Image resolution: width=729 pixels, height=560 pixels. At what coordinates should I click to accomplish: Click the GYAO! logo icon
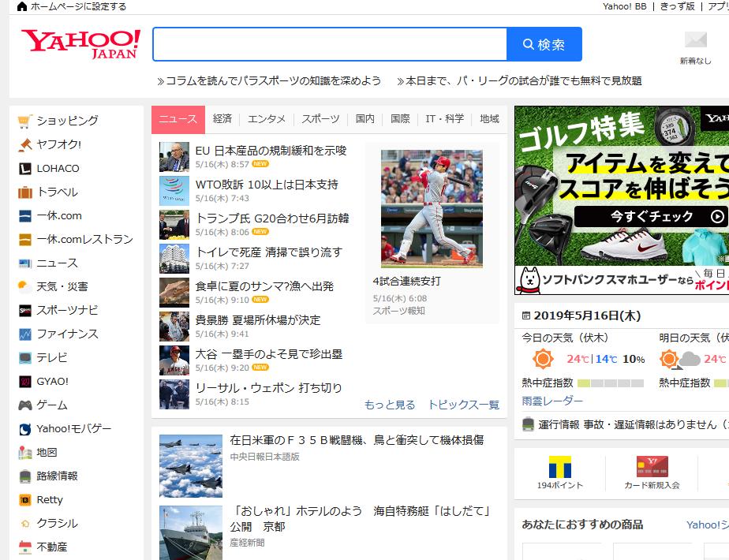(25, 382)
